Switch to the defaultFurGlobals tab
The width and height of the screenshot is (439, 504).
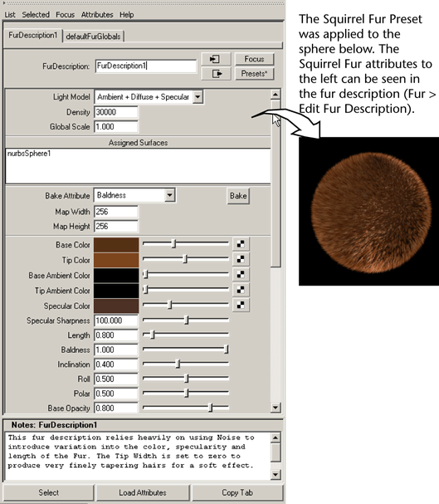pyautogui.click(x=93, y=37)
